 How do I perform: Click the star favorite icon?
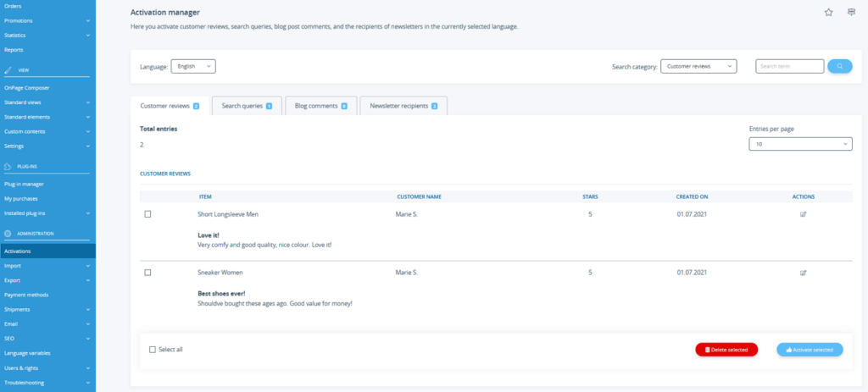click(828, 12)
